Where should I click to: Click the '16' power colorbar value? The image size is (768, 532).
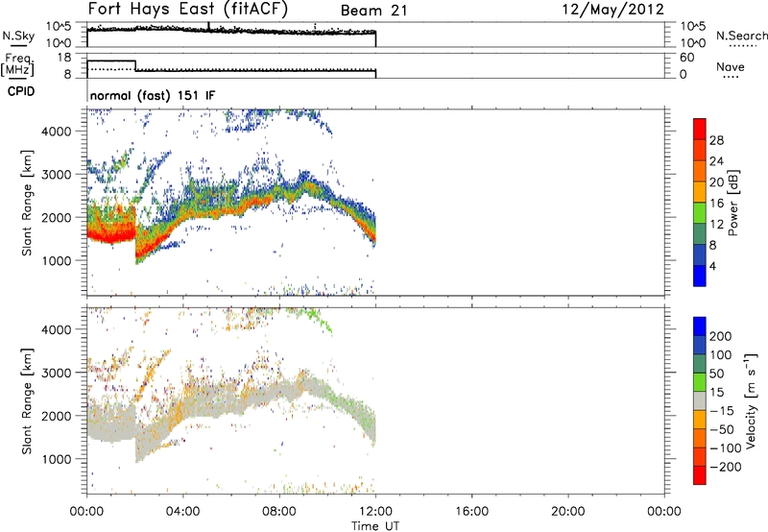pyautogui.click(x=716, y=204)
